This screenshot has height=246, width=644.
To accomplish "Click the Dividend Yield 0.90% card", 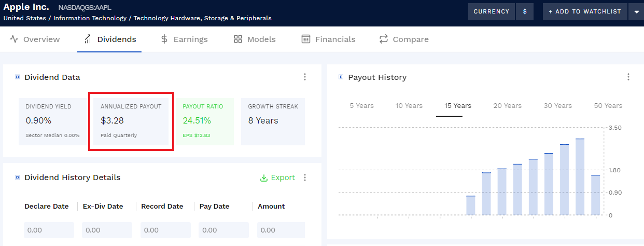I will pyautogui.click(x=52, y=121).
